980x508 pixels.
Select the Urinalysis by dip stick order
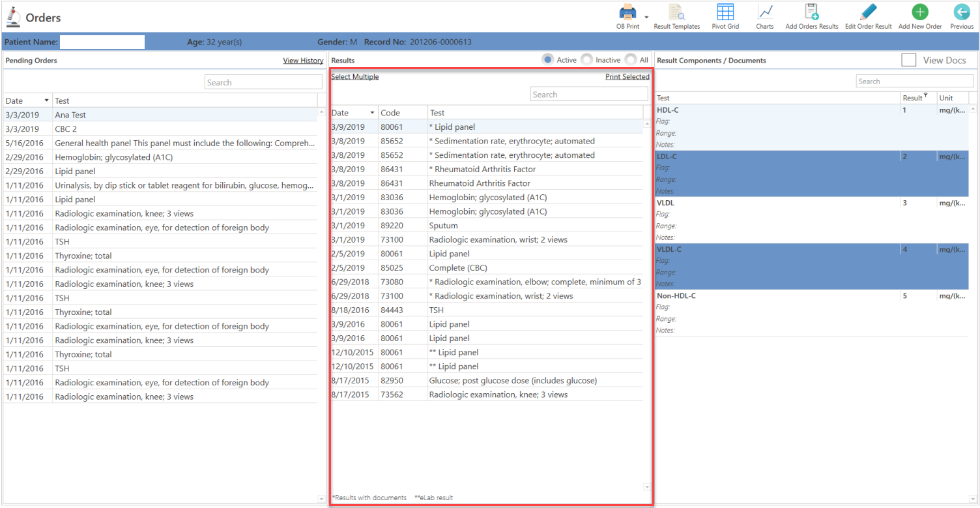160,185
